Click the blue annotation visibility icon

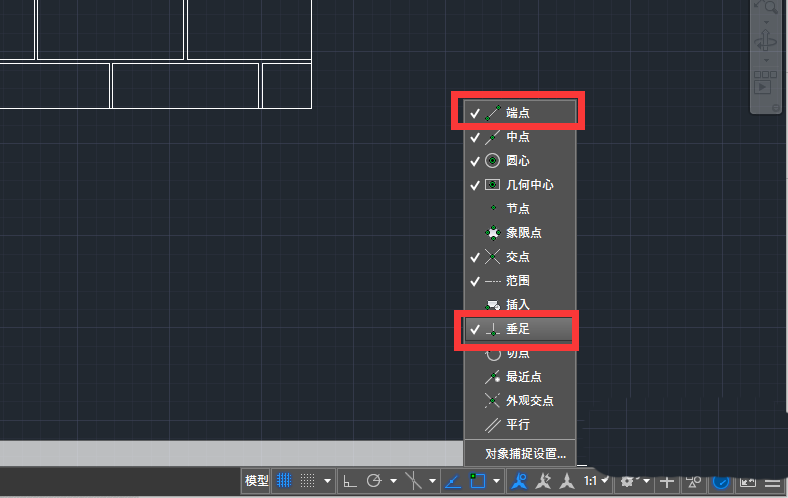click(x=520, y=481)
